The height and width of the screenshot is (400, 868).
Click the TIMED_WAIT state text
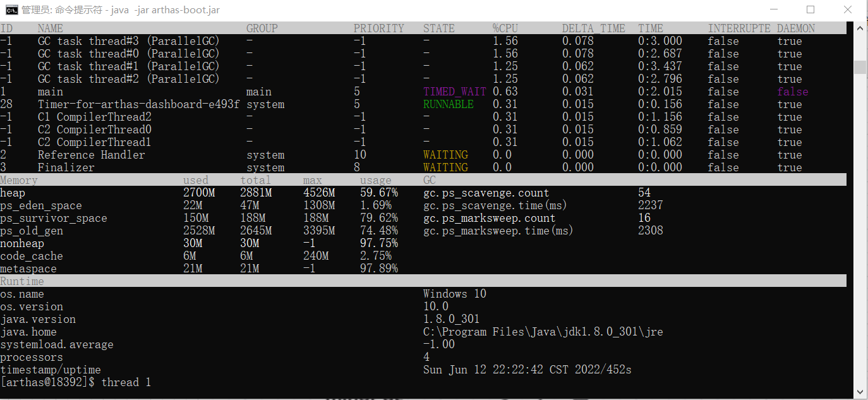455,92
